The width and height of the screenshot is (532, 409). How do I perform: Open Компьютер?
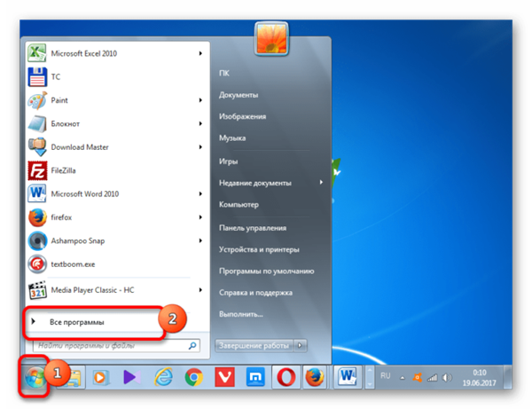(x=239, y=205)
